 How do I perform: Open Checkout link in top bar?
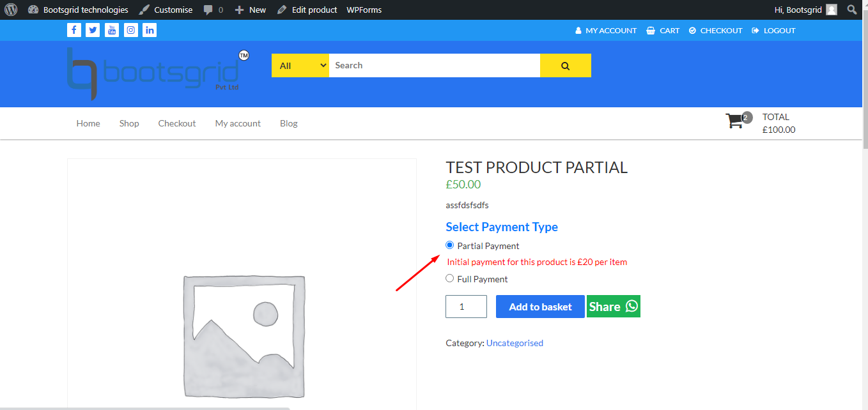(x=716, y=31)
